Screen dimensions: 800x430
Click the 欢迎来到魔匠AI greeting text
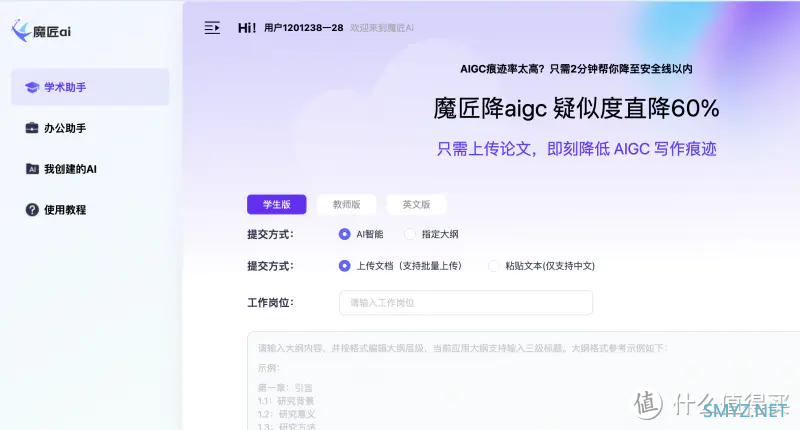382,28
